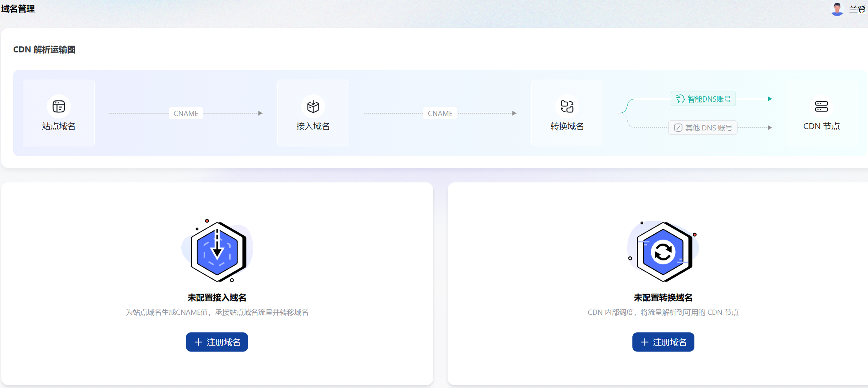Open the user menu labeled 兰登

(857, 9)
